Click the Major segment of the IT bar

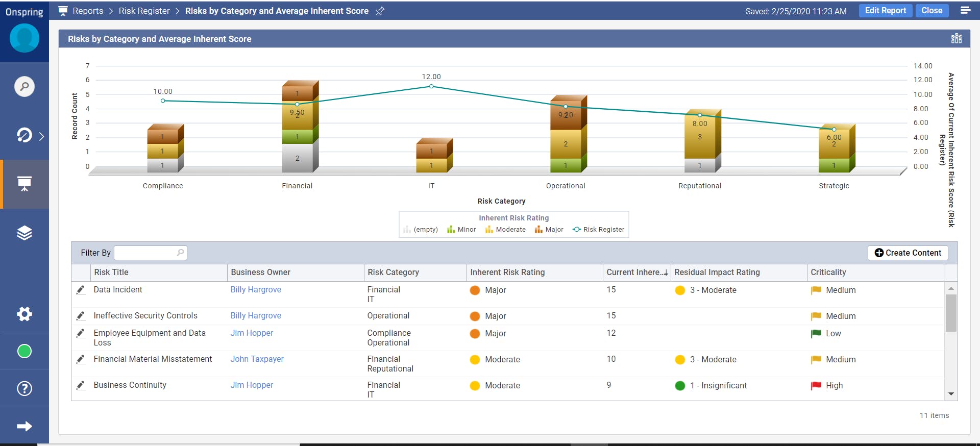[431, 151]
